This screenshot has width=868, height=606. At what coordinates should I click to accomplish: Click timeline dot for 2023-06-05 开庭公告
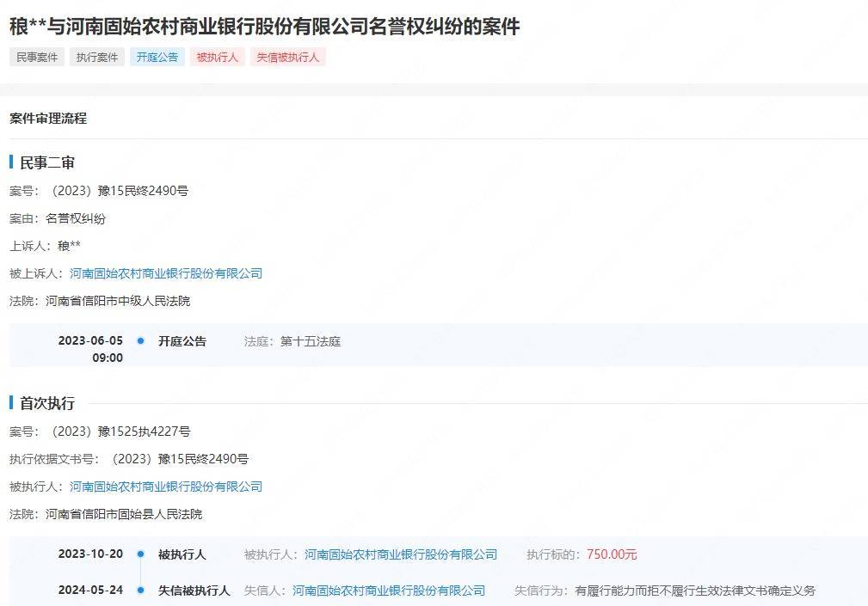pos(140,341)
